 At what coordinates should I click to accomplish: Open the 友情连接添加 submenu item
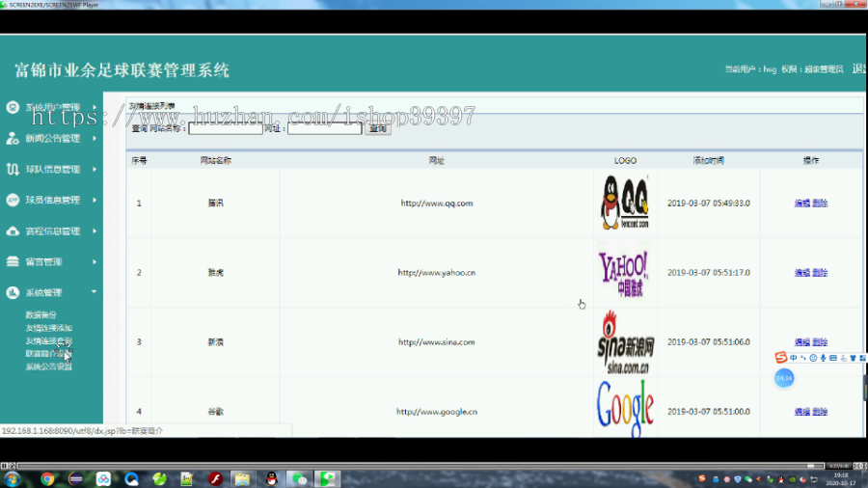click(x=49, y=328)
